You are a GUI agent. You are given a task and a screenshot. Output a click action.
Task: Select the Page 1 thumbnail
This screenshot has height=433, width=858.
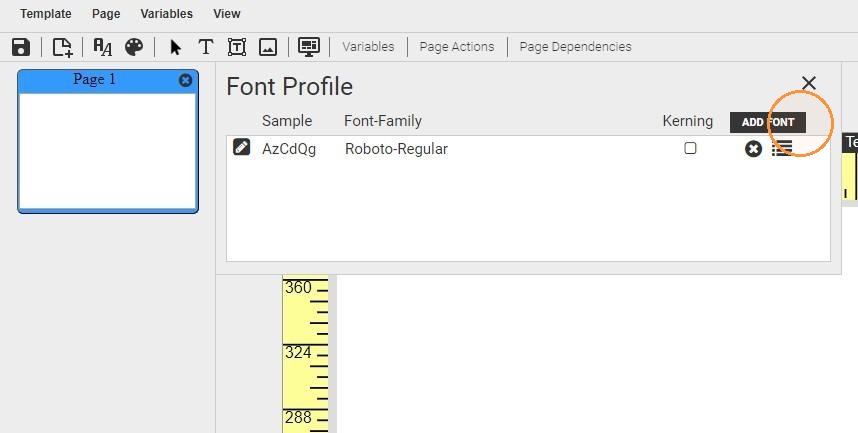coord(108,141)
